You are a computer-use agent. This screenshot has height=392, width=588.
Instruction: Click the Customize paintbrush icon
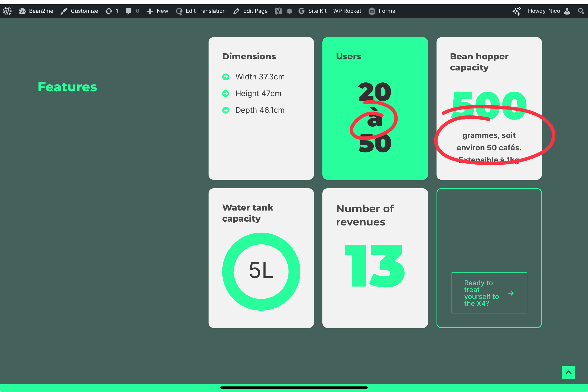pos(64,11)
